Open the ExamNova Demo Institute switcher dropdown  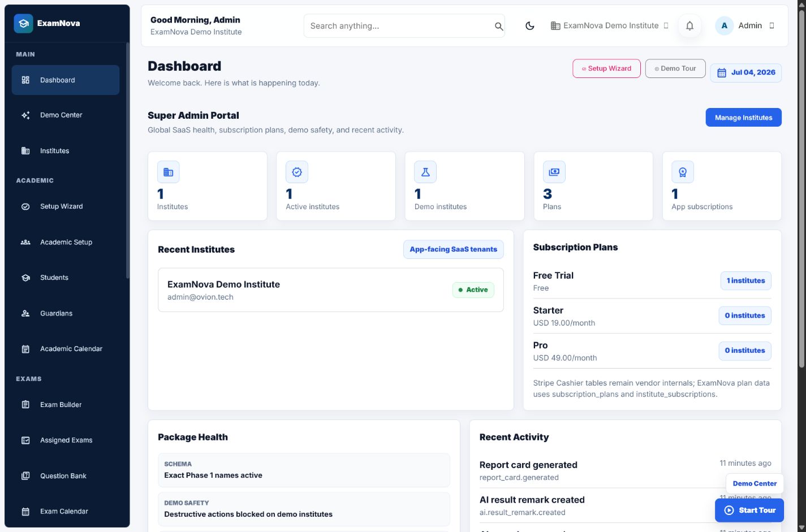pyautogui.click(x=610, y=25)
